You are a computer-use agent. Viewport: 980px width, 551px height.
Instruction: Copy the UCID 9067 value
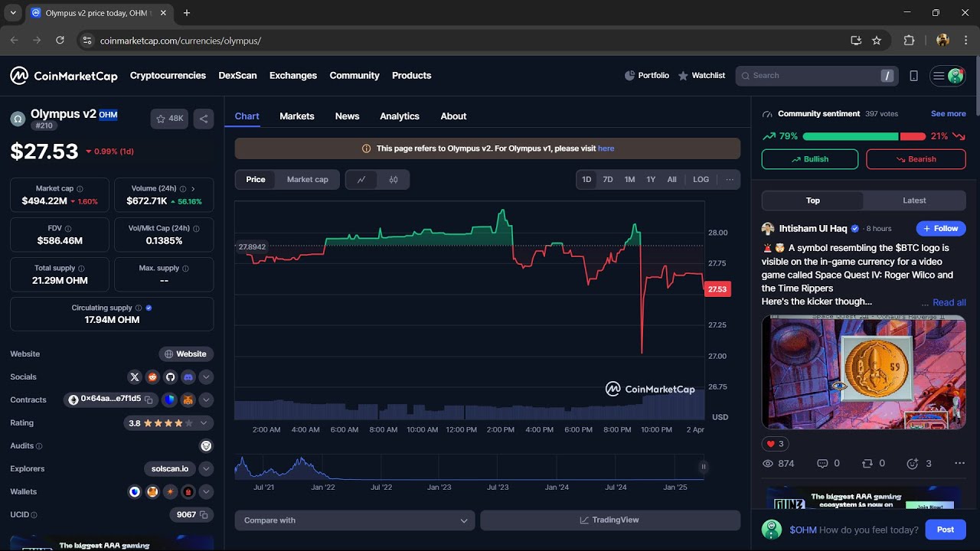(x=204, y=515)
